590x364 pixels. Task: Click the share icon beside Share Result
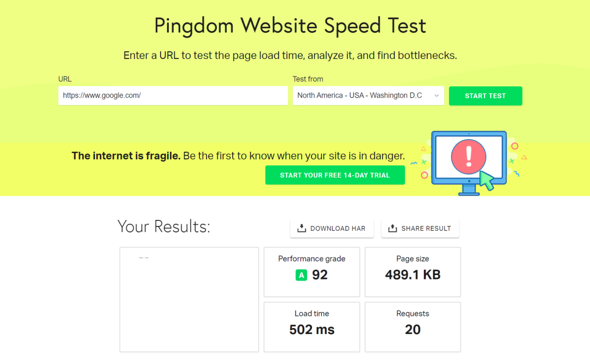pyautogui.click(x=392, y=228)
